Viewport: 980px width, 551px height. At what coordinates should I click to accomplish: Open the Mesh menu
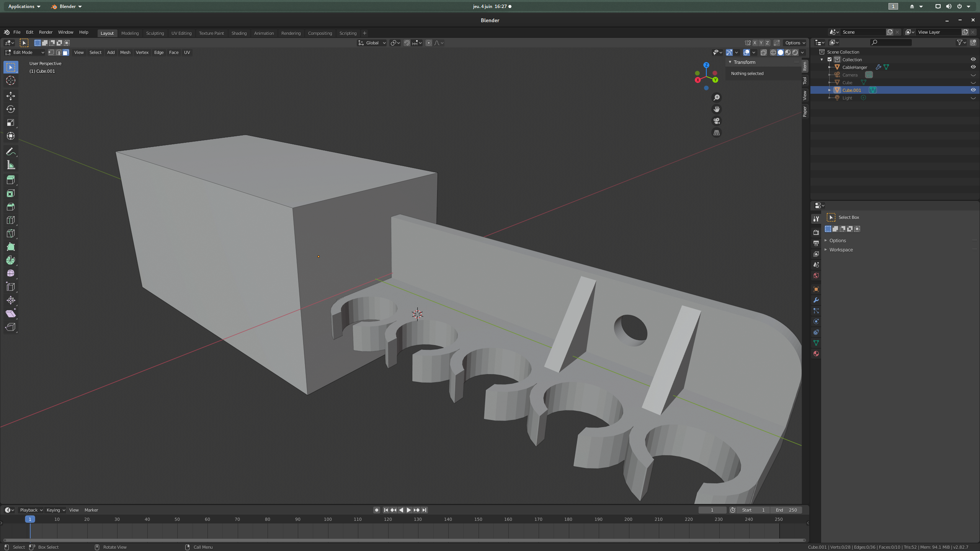coord(125,52)
